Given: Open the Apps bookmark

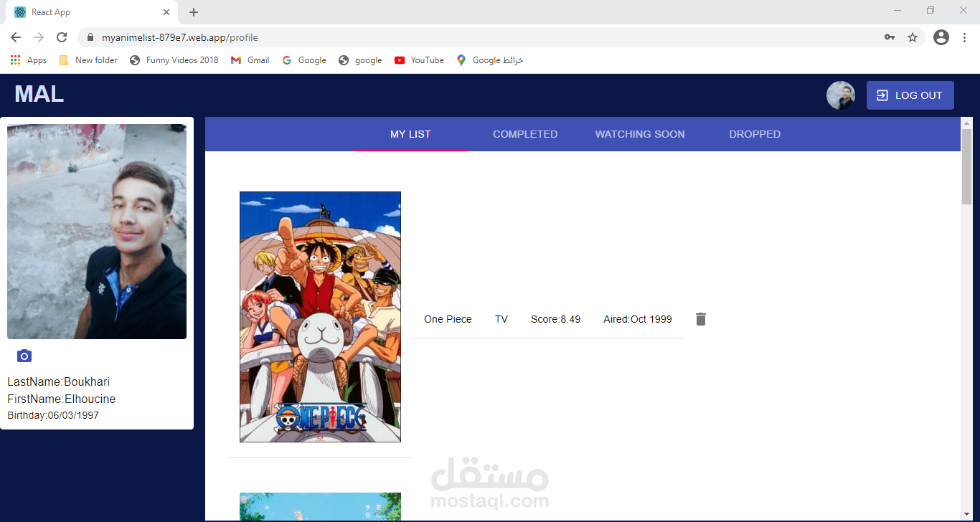Looking at the screenshot, I should coord(29,60).
